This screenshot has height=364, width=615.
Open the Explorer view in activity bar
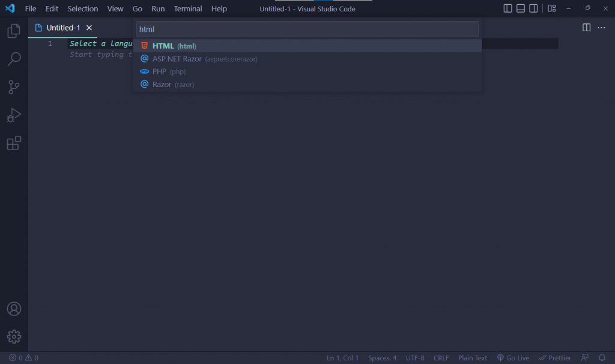14,31
